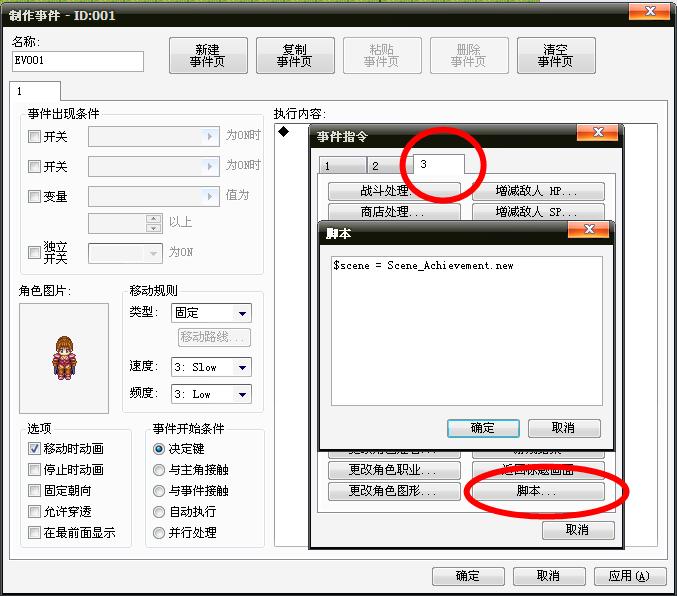Close the 制作事件 window

[x=650, y=12]
